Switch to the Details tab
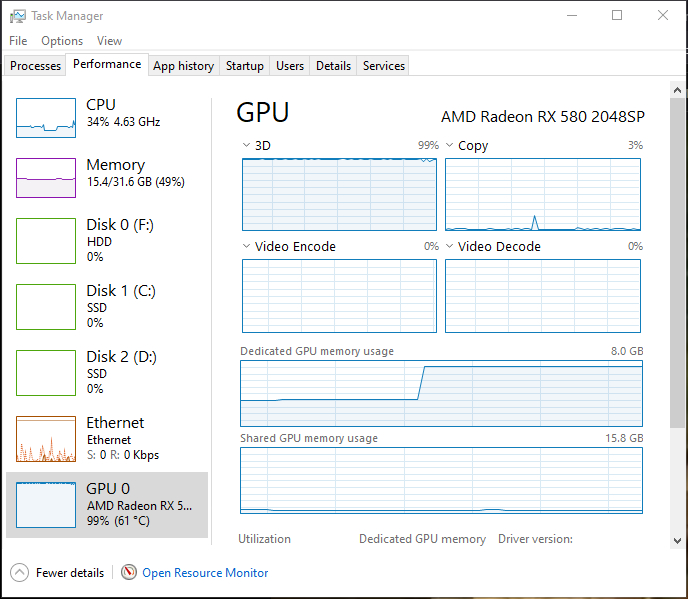Viewport: 688px width, 599px height. [x=333, y=66]
